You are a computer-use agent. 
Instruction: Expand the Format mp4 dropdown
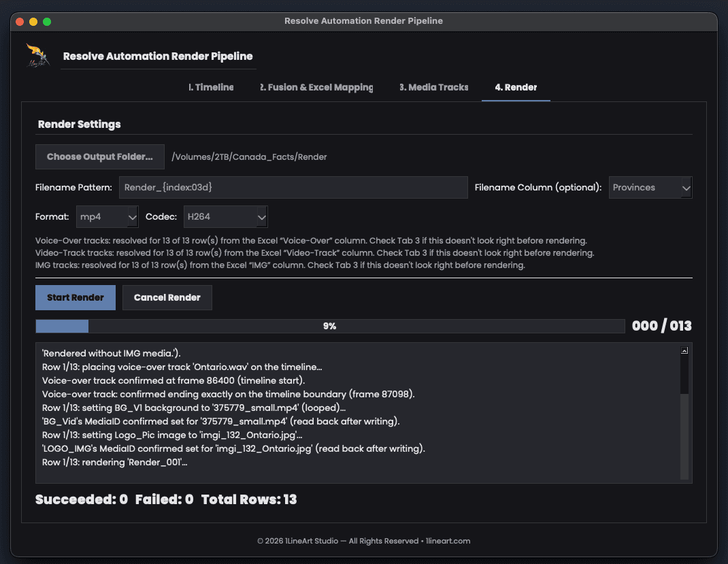pyautogui.click(x=107, y=217)
